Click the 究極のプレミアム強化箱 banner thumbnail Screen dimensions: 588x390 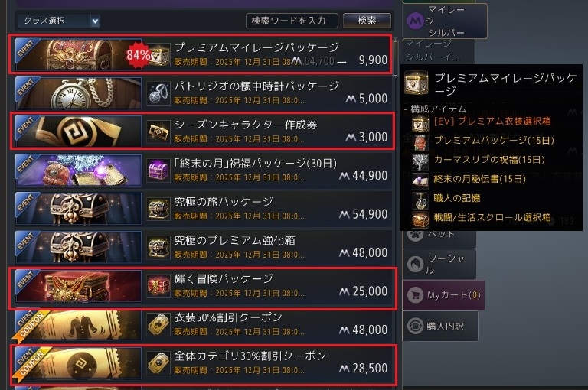click(x=78, y=247)
